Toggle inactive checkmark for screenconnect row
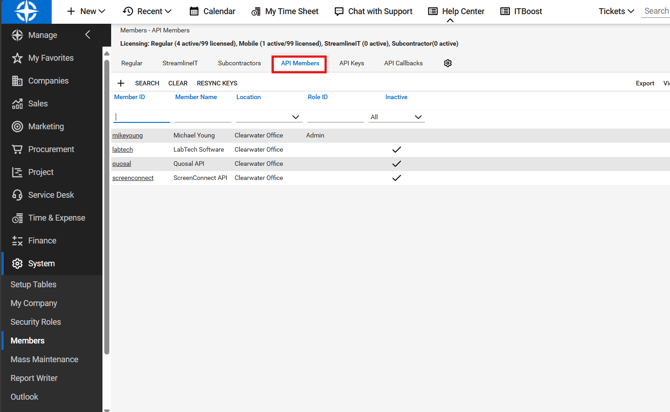 396,178
